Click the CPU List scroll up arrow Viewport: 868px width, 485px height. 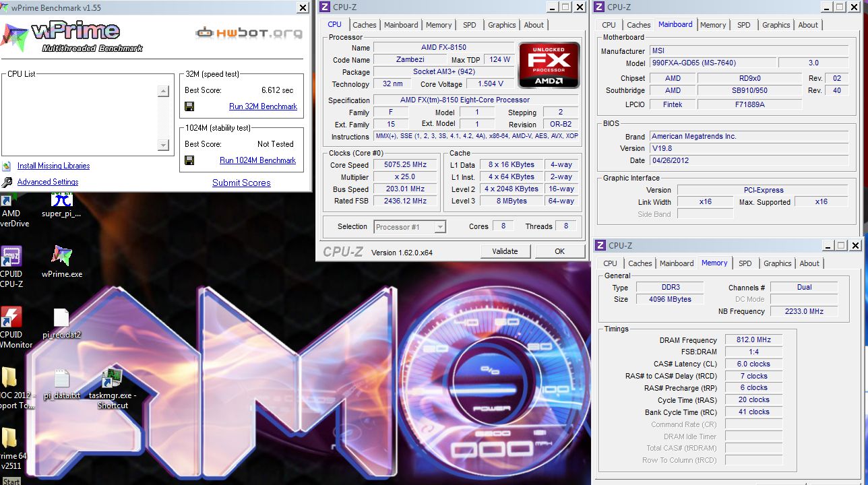click(x=163, y=91)
